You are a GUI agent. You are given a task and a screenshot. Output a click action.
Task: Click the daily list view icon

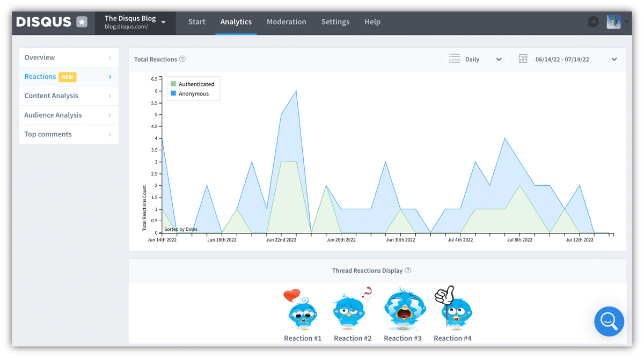pyautogui.click(x=453, y=59)
